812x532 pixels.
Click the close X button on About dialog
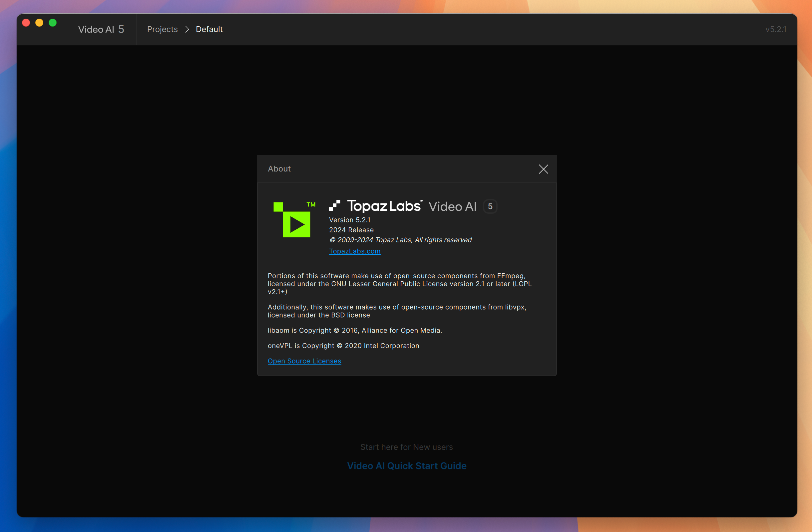coord(544,169)
